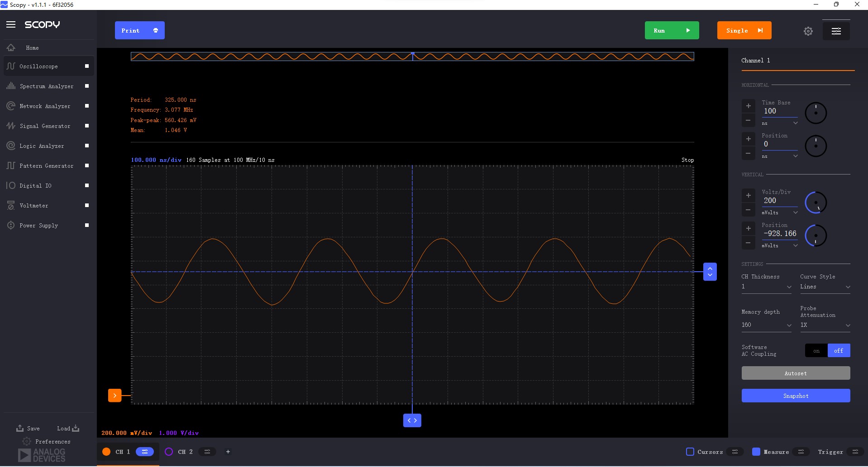Image resolution: width=868 pixels, height=467 pixels.
Task: Click Save in the sidebar
Action: point(28,428)
